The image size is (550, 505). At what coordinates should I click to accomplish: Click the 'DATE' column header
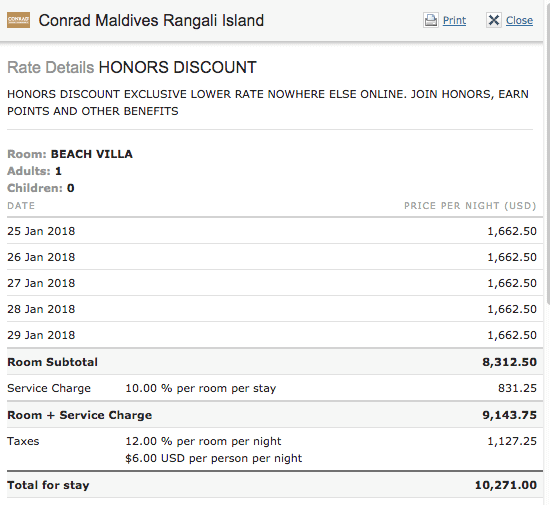click(x=21, y=206)
